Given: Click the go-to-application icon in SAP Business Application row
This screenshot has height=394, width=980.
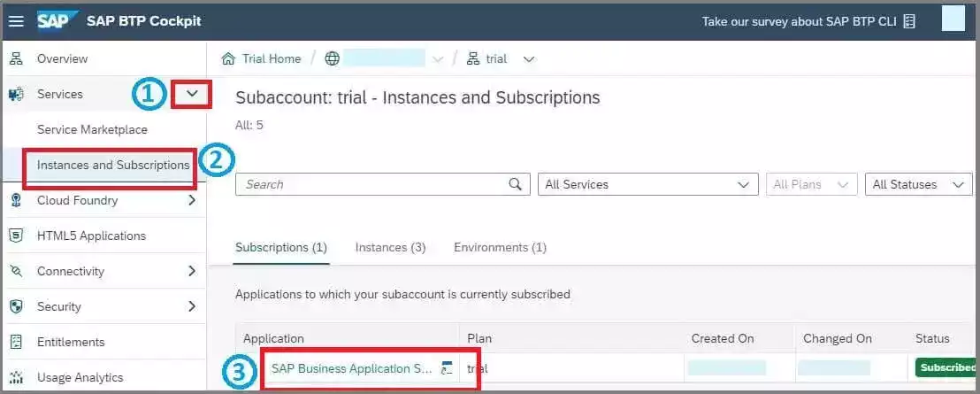Looking at the screenshot, I should point(447,367).
